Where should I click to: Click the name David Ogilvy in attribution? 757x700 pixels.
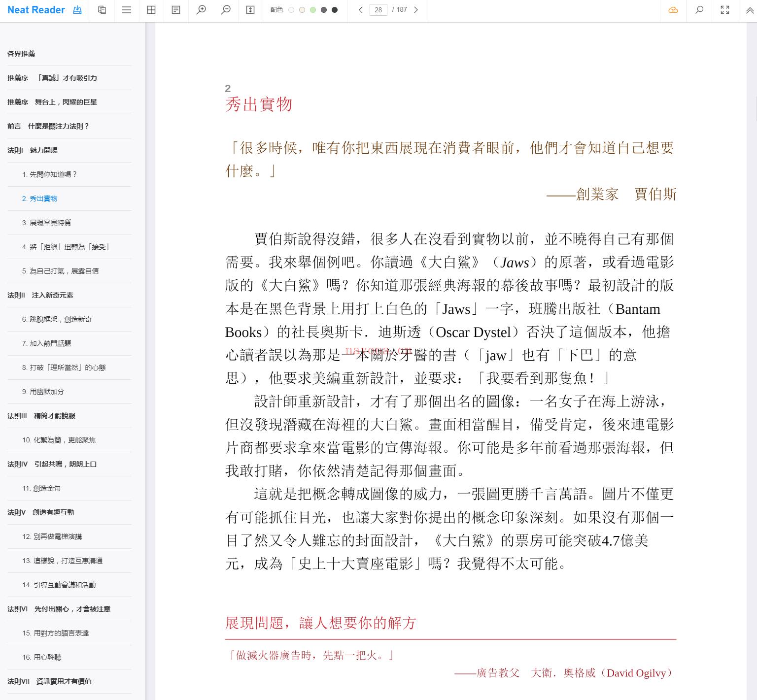pos(636,673)
